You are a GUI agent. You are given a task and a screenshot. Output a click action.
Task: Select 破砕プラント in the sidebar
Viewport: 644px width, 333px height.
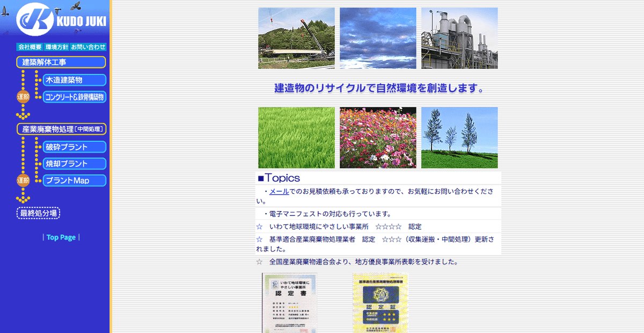pos(74,147)
